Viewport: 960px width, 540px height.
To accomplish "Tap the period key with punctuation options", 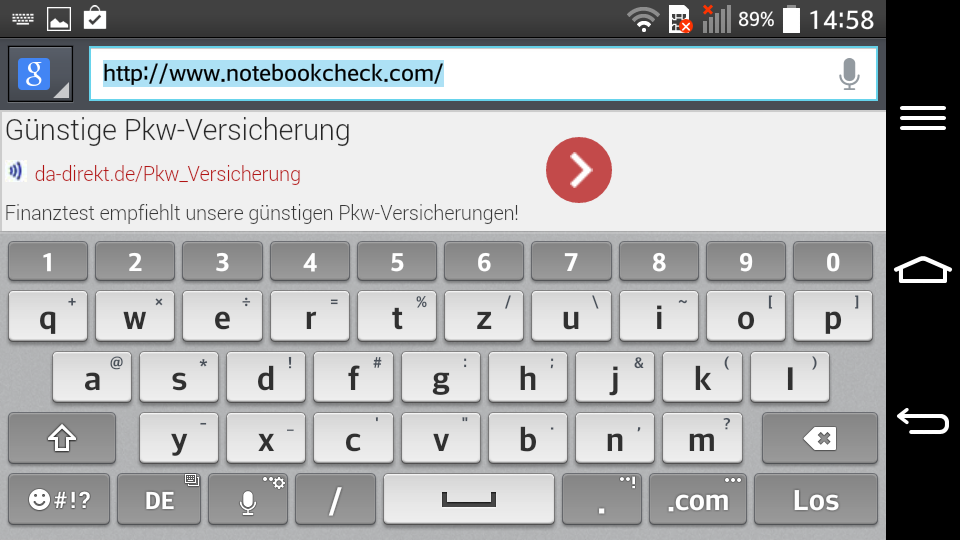I will tap(602, 499).
